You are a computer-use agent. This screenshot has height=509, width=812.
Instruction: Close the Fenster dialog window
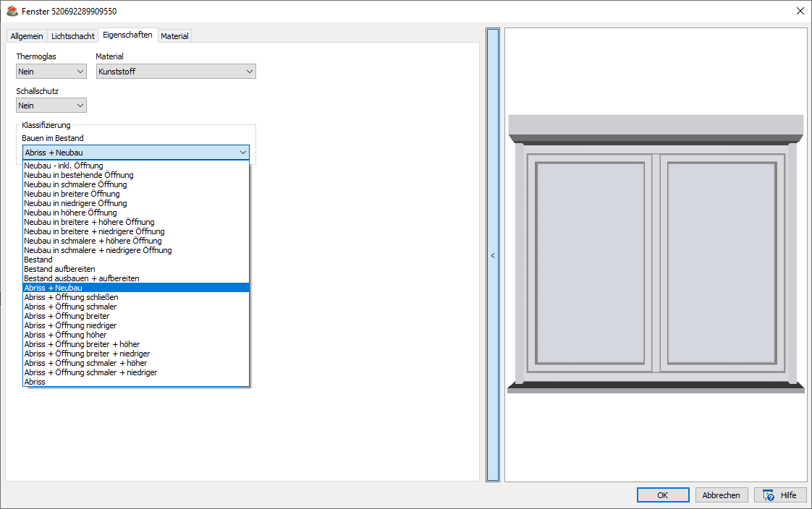coord(800,11)
